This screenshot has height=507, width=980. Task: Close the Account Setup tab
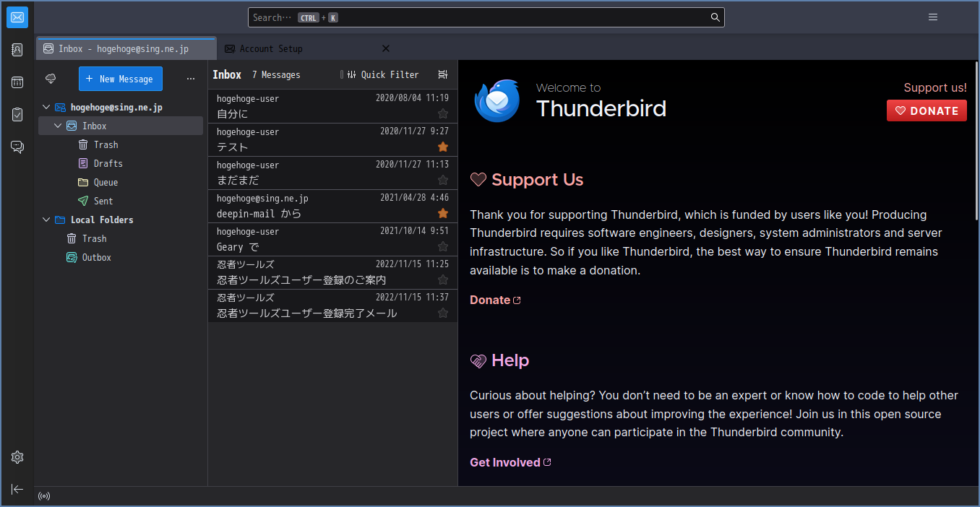(386, 48)
